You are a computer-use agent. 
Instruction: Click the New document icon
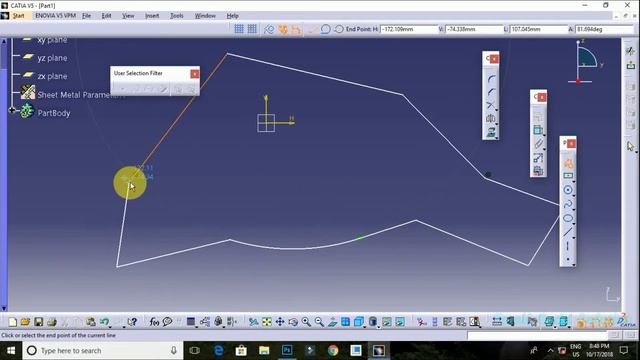(x=12, y=322)
